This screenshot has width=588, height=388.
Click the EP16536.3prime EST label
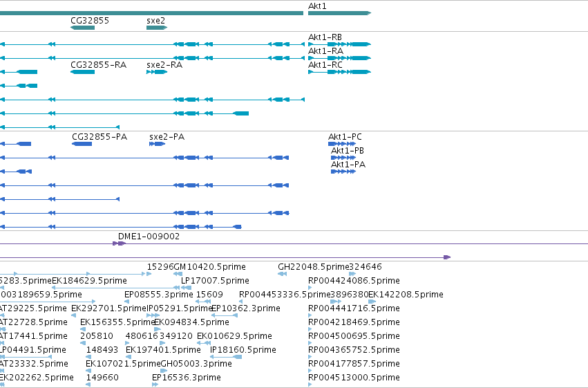click(187, 378)
